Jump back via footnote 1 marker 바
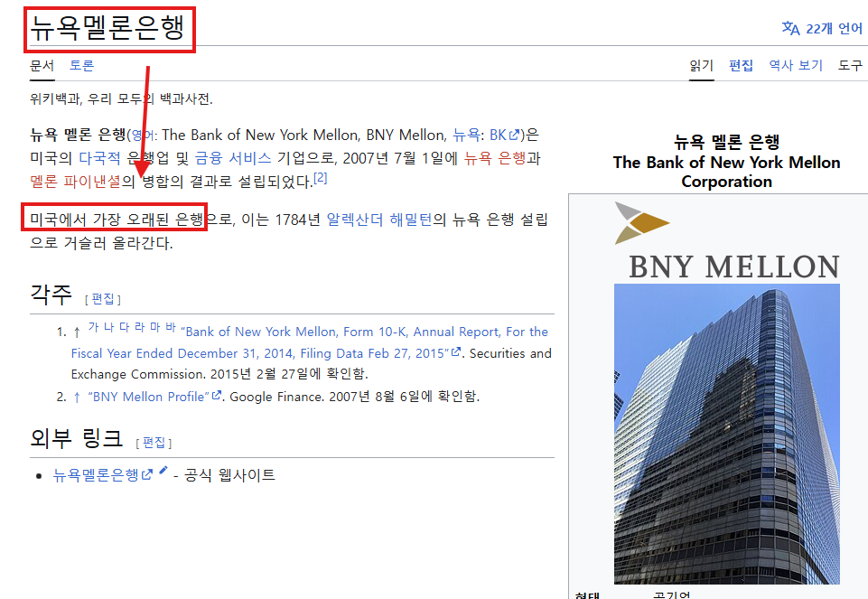868x599 pixels. (x=171, y=327)
